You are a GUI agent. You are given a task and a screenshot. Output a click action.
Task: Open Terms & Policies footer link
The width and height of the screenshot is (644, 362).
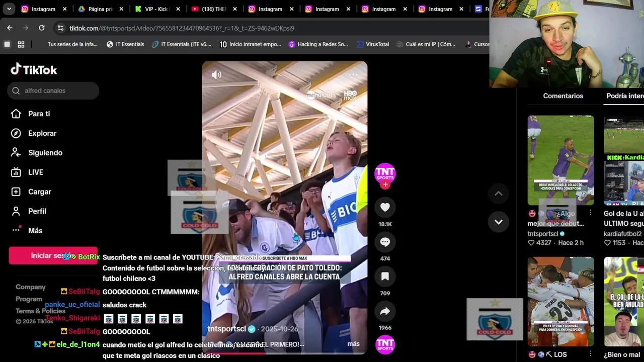[40, 311]
